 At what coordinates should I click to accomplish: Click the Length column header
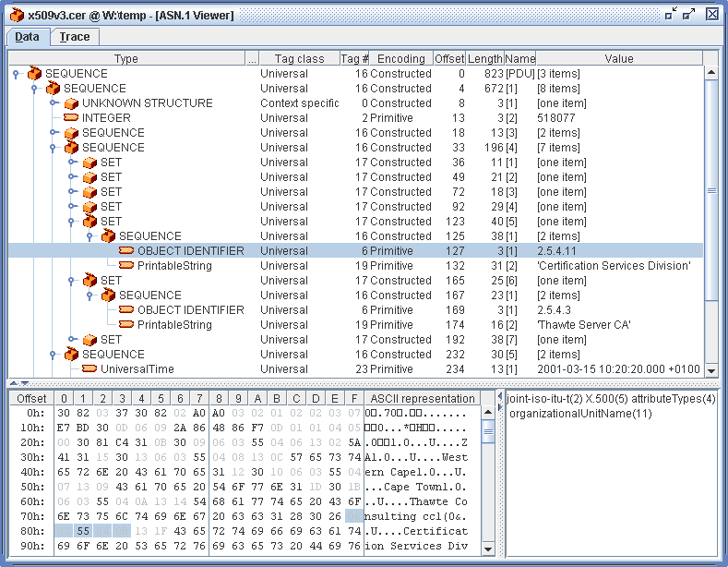tap(484, 58)
